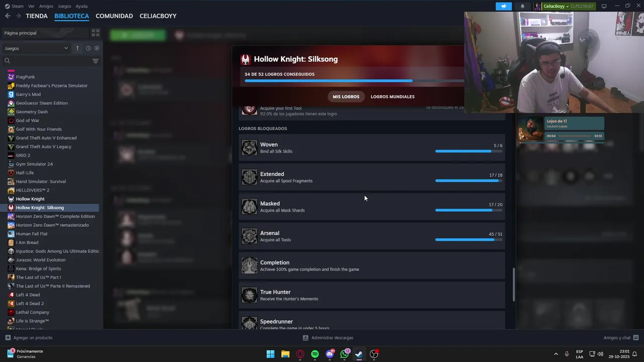Screen dimensions: 644x362
Task: Click the LOGROS BLOQUEADOS heading
Action: [x=263, y=128]
